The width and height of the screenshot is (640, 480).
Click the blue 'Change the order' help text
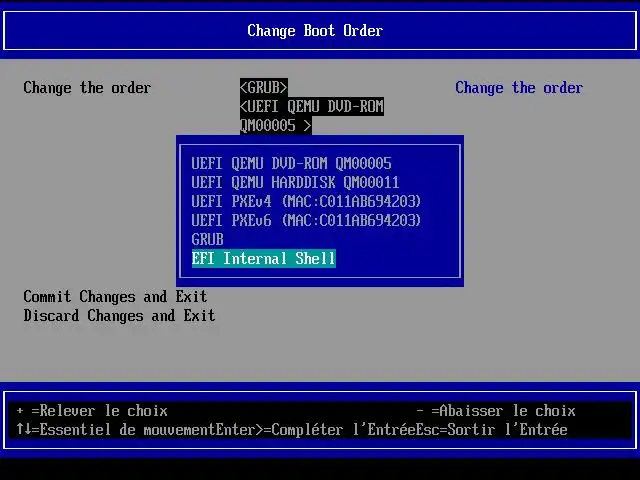point(519,88)
